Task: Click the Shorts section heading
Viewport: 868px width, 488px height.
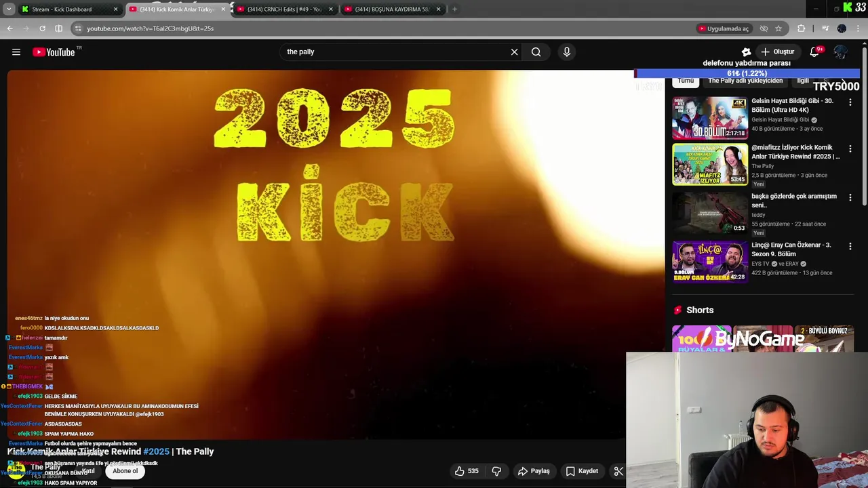Action: (700, 310)
